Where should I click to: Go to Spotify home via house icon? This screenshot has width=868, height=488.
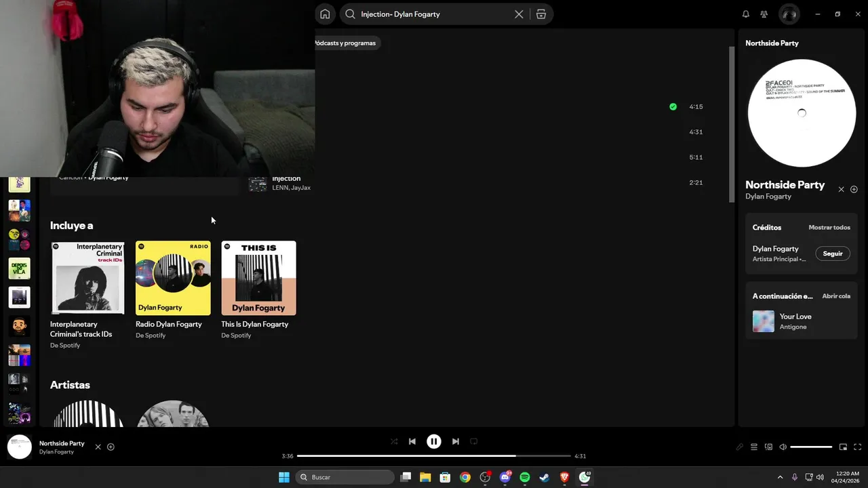pyautogui.click(x=325, y=14)
